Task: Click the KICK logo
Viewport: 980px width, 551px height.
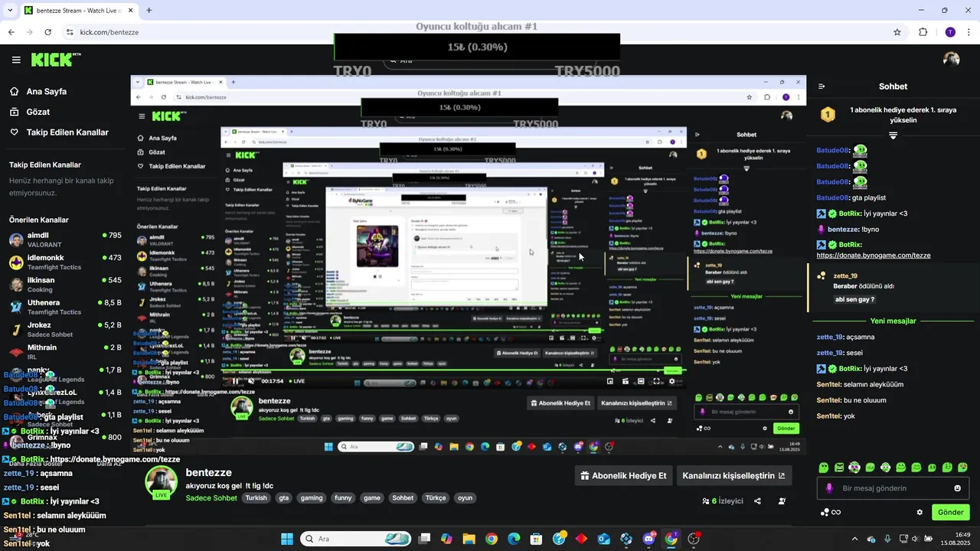Action: tap(56, 60)
